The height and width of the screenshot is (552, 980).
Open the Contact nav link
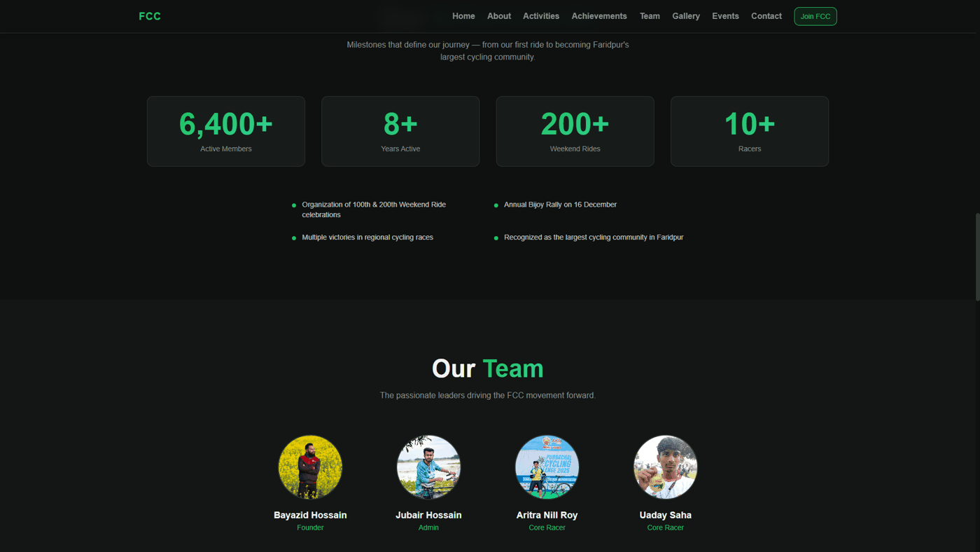(x=766, y=16)
